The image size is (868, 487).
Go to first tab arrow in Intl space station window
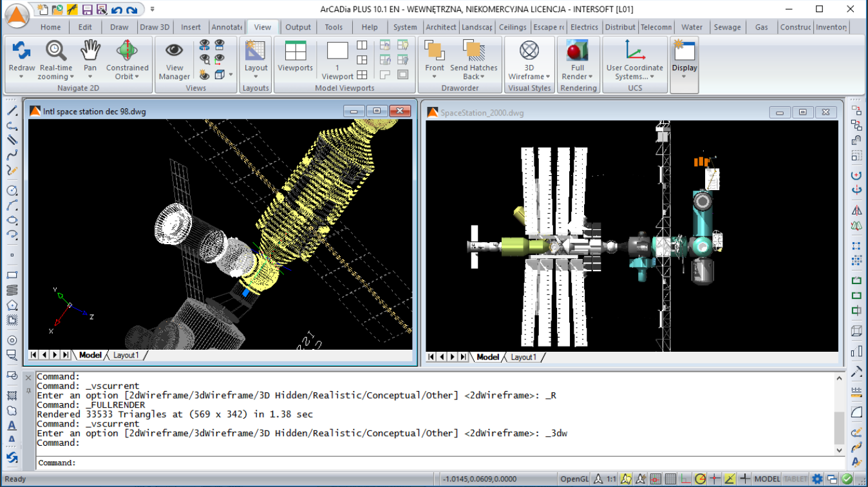coord(35,355)
